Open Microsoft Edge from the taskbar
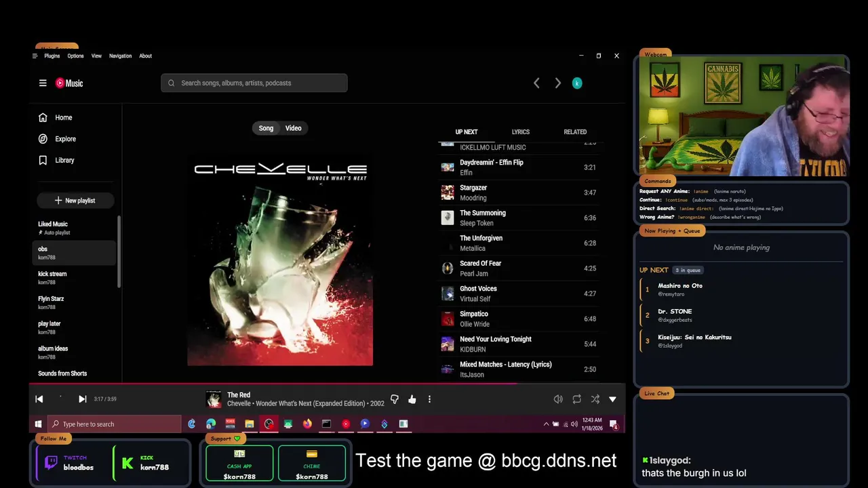This screenshot has width=868, height=488. (211, 424)
